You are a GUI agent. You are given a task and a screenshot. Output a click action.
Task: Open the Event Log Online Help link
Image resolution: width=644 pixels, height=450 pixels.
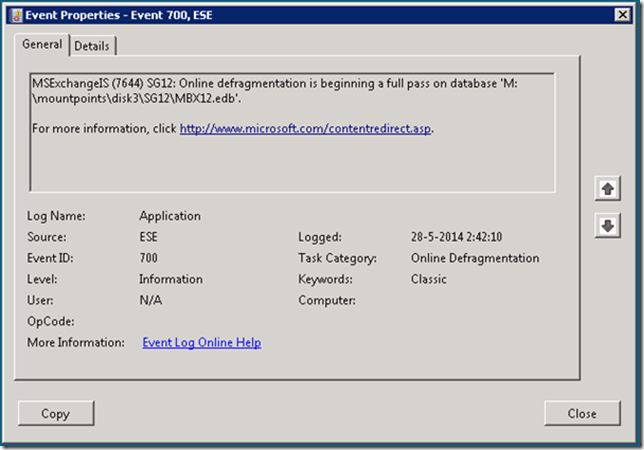[201, 342]
